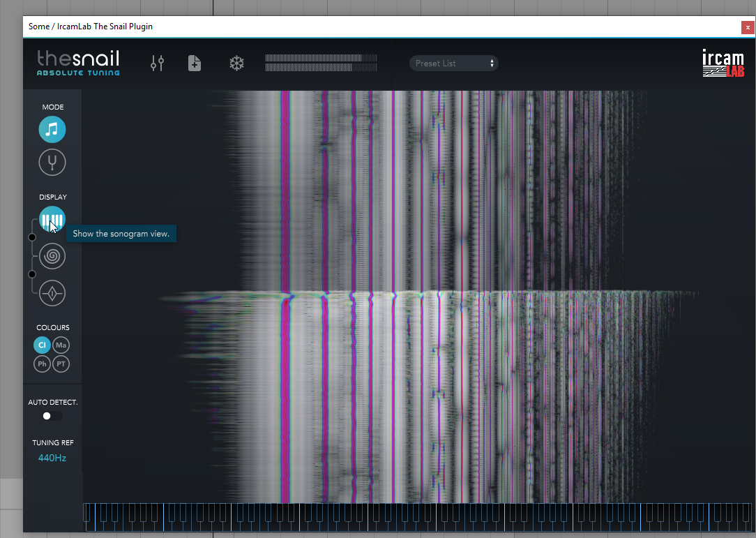The width and height of the screenshot is (756, 538).
Task: Toggle lower link node between display views
Action: (x=31, y=274)
